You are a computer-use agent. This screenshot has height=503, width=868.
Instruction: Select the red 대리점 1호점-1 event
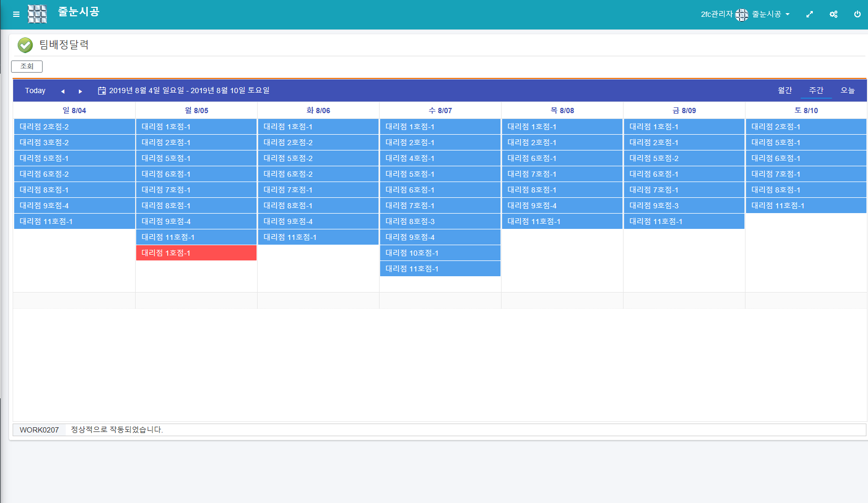(x=196, y=253)
